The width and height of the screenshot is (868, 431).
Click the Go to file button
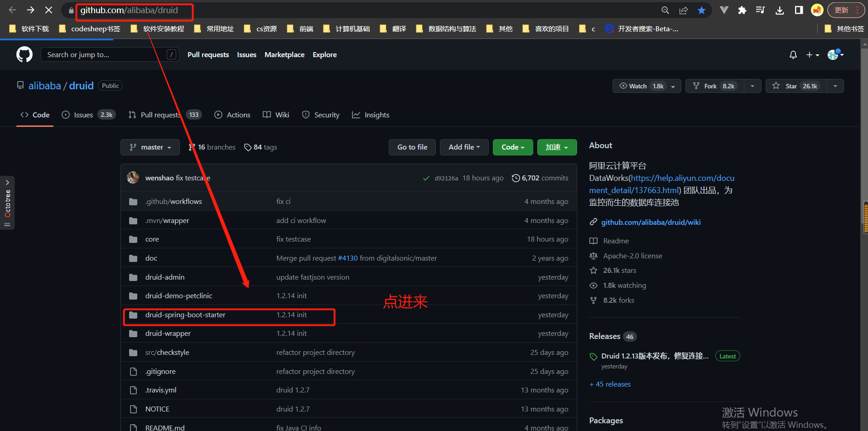click(x=412, y=147)
